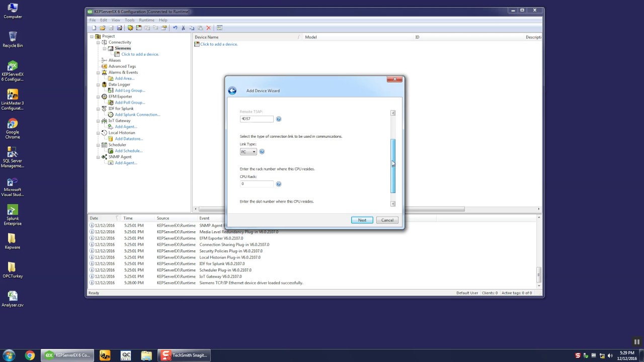Click the Undo arrow toolbar icon
Image resolution: width=644 pixels, height=362 pixels.
(x=175, y=28)
